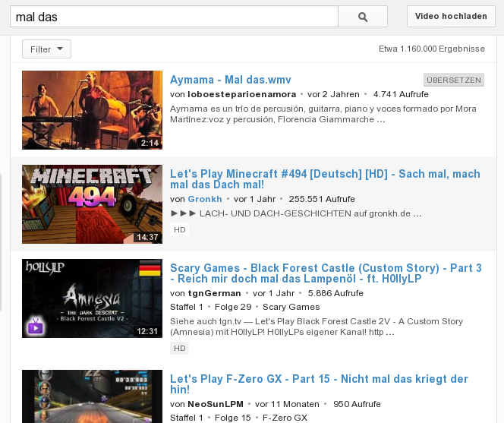The height and width of the screenshot is (423, 504).
Task: Click the purple TV icon on the Amnesia thumbnail
Action: coord(35,326)
